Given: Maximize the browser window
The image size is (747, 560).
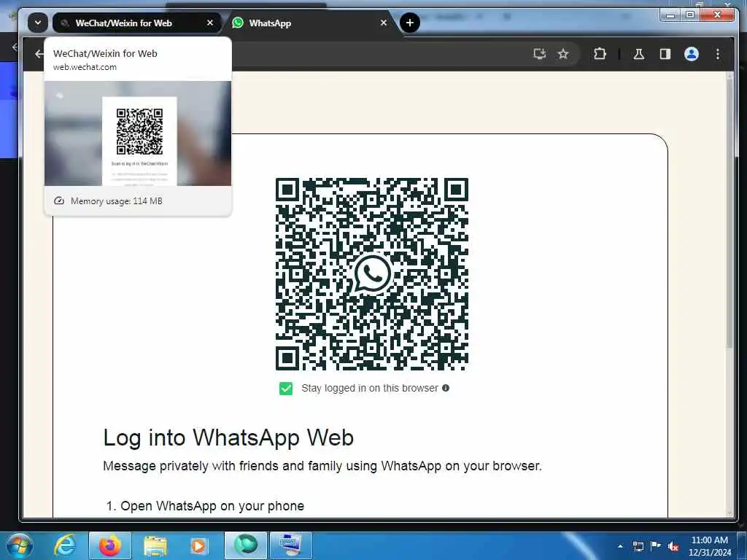Looking at the screenshot, I should pos(689,15).
